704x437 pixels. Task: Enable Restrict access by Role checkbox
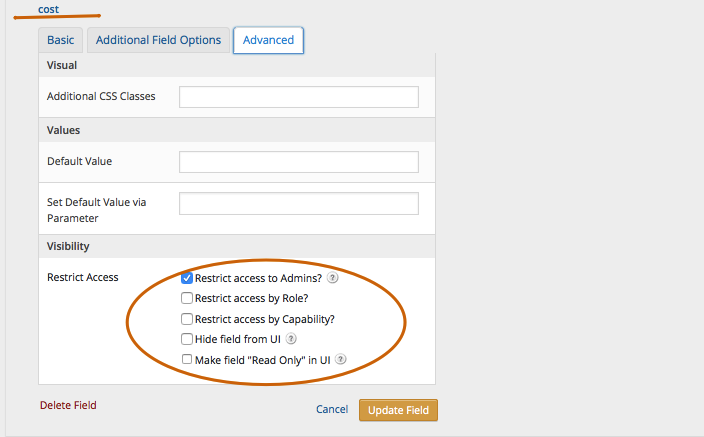click(x=187, y=298)
